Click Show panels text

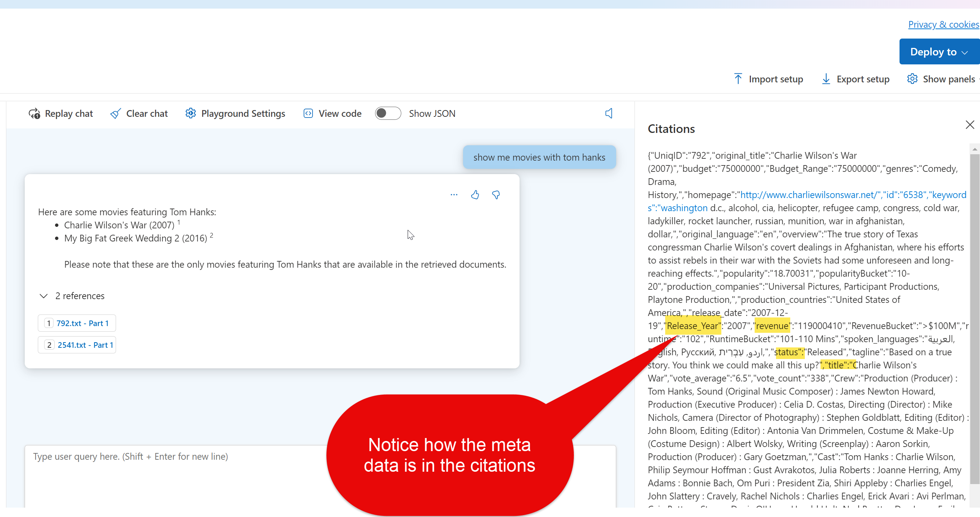[x=949, y=79]
